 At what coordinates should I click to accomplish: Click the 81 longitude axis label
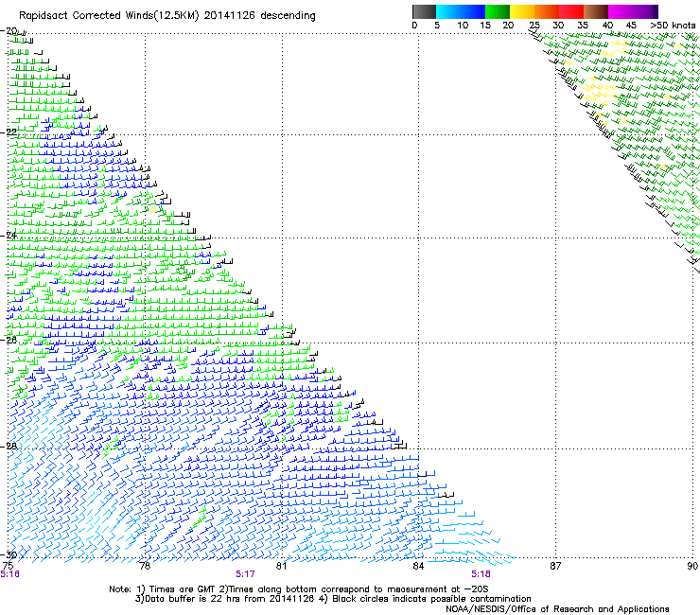(281, 566)
